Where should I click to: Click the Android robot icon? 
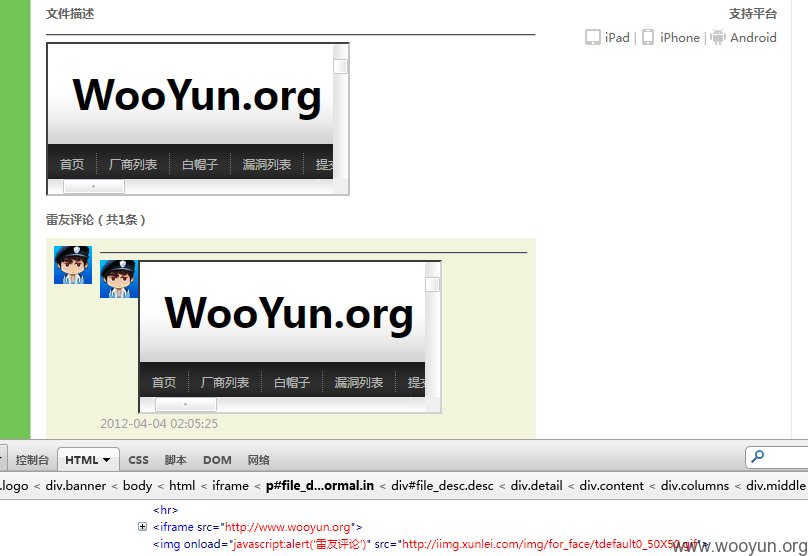717,37
